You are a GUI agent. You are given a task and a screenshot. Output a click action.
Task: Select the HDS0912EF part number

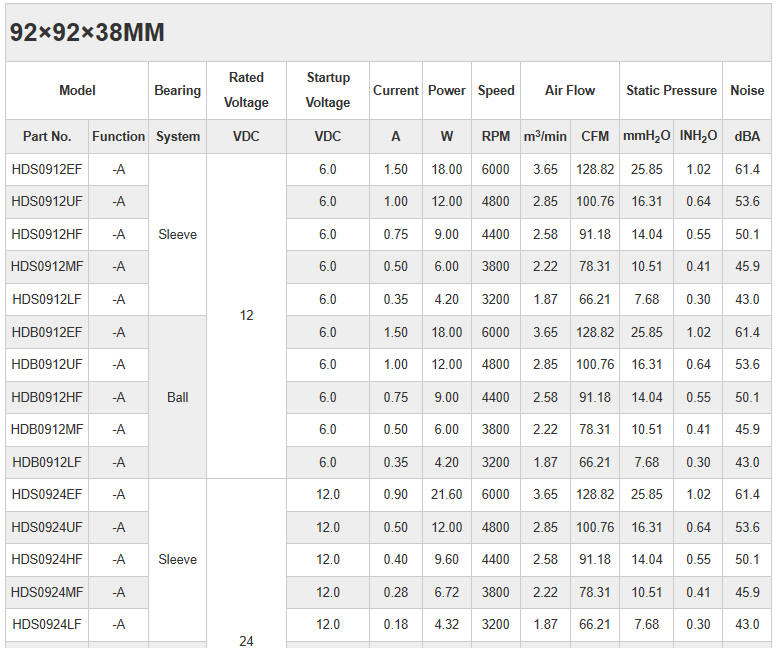47,170
